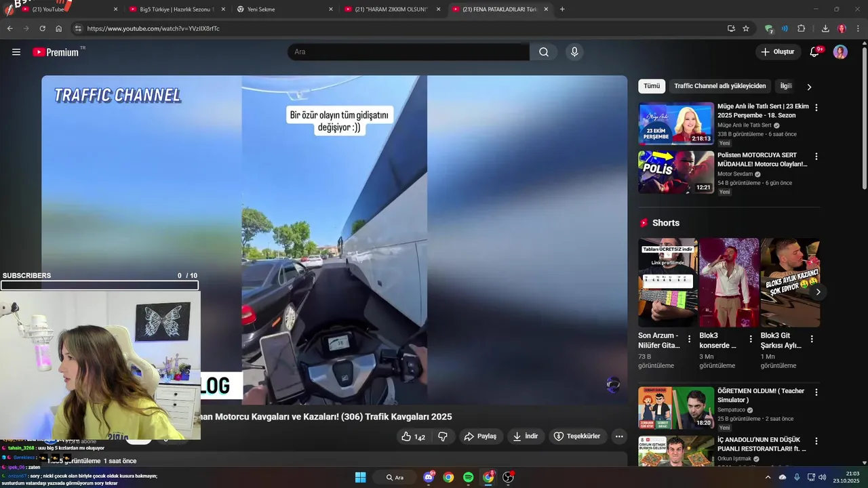This screenshot has height=488, width=868.
Task: Open the Orkun Işıtmak channel link
Action: [735, 459]
